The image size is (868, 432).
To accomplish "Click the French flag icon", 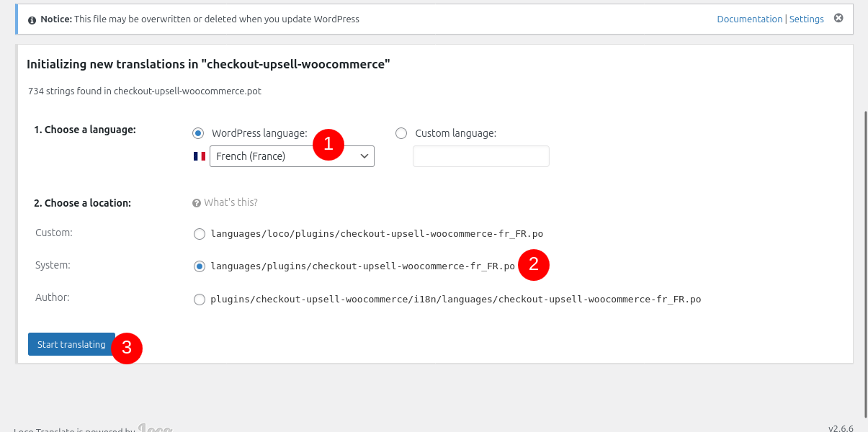I will pos(200,156).
